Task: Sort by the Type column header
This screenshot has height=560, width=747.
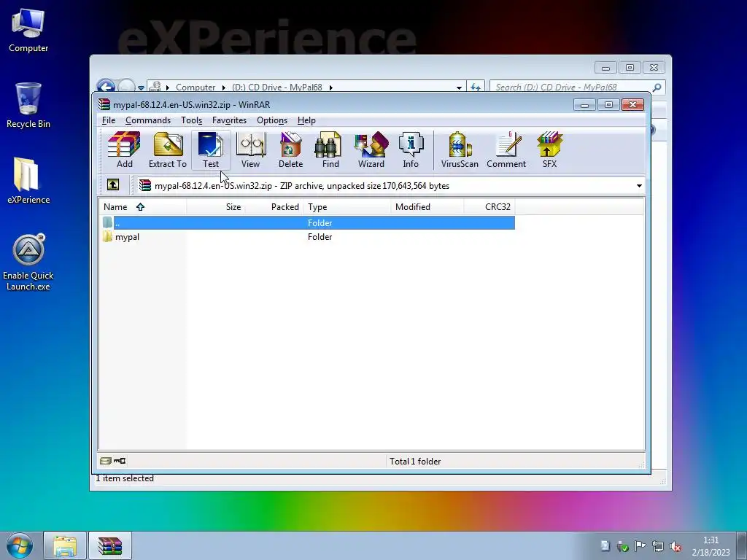Action: click(x=347, y=206)
